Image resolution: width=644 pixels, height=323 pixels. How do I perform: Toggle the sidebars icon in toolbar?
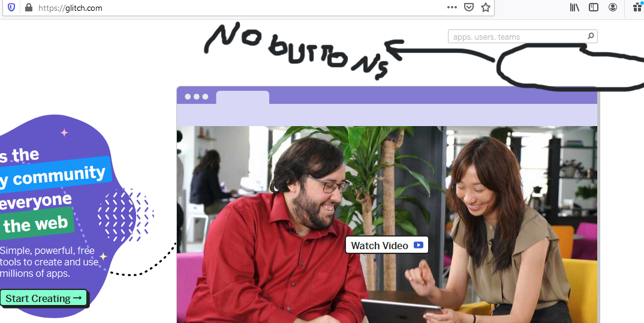[594, 7]
